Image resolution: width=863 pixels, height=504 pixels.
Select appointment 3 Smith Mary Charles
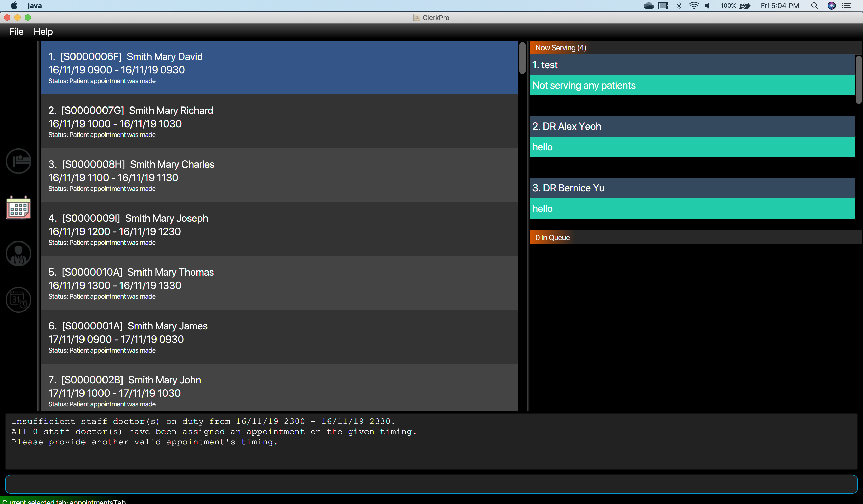click(279, 175)
